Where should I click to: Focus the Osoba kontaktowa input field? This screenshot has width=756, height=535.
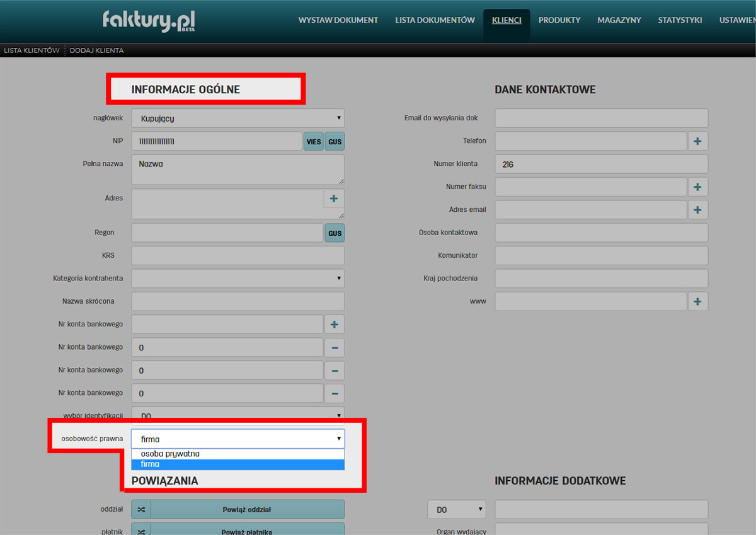[601, 233]
